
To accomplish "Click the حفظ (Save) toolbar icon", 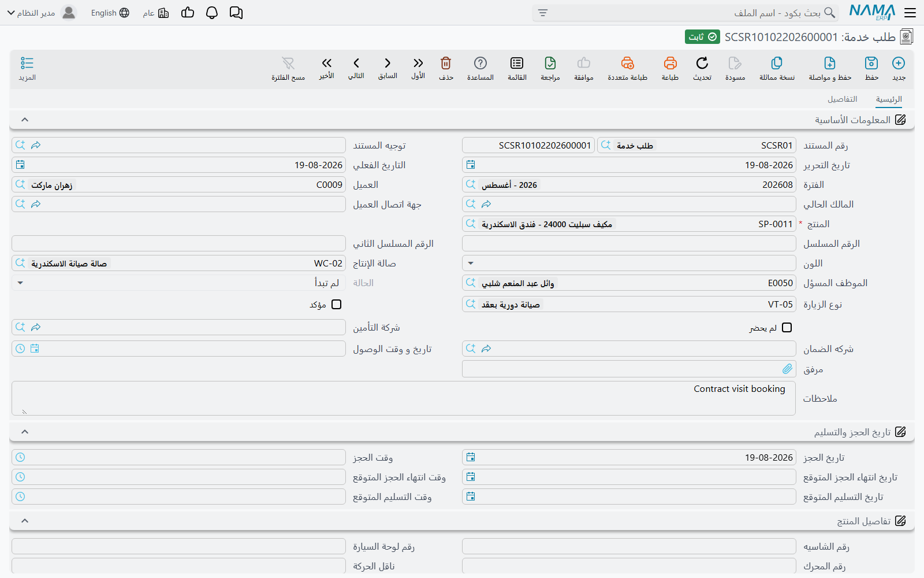I will [871, 63].
